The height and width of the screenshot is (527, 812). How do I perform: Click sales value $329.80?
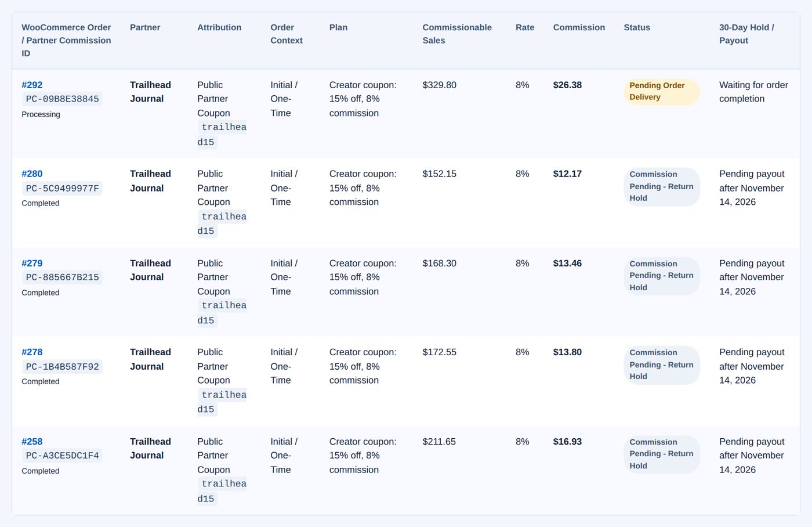click(x=439, y=85)
